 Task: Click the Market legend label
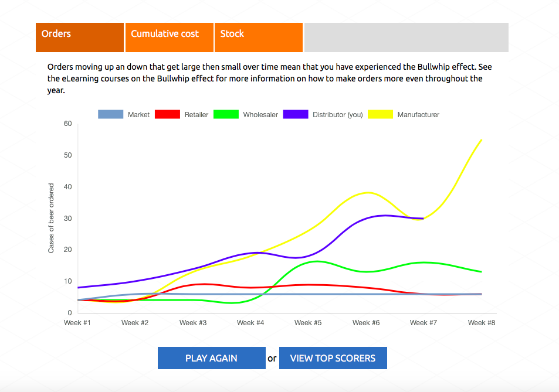point(138,115)
